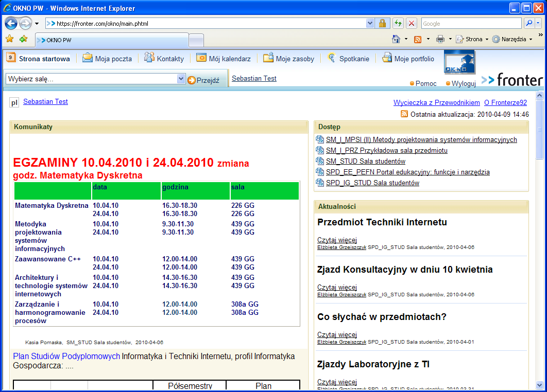Open a new blank tab
The height and width of the screenshot is (392, 547).
click(x=196, y=41)
